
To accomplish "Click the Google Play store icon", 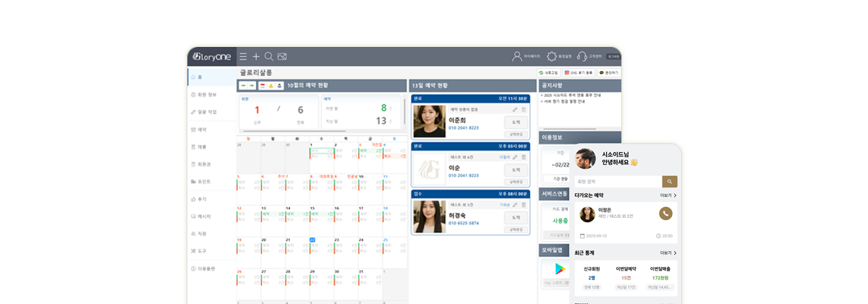I will pos(559,269).
